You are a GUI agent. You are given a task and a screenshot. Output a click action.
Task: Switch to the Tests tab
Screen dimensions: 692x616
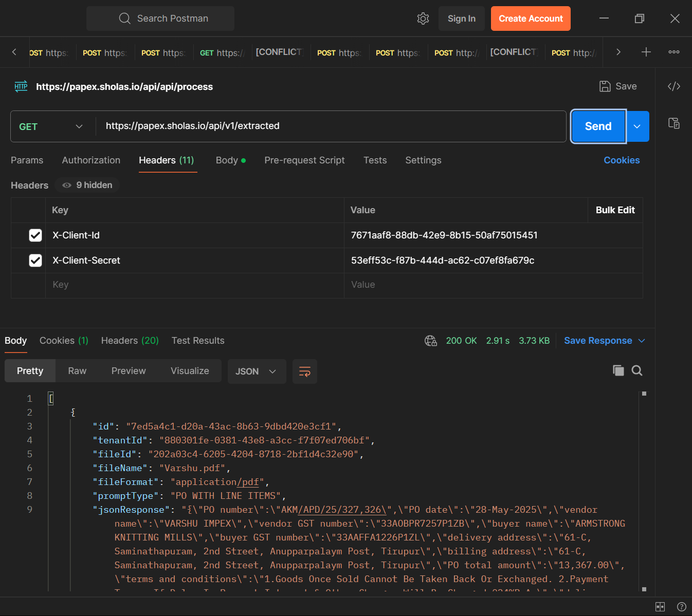click(x=375, y=160)
